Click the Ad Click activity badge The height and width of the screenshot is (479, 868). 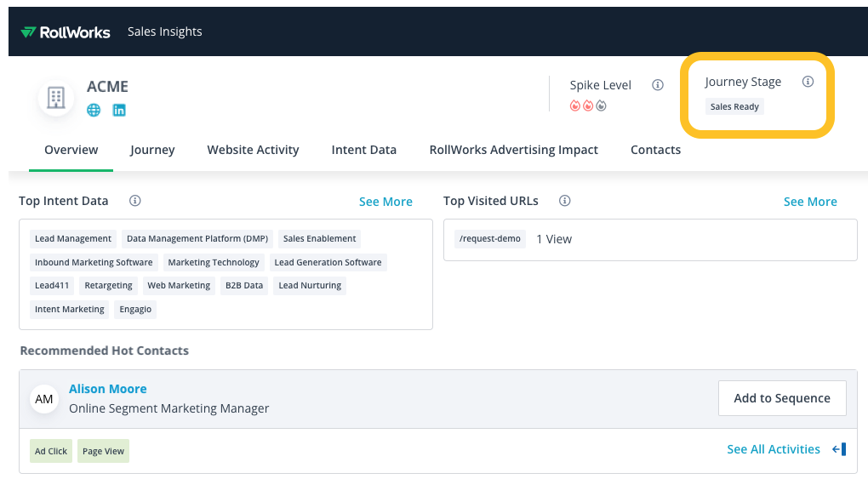(51, 451)
